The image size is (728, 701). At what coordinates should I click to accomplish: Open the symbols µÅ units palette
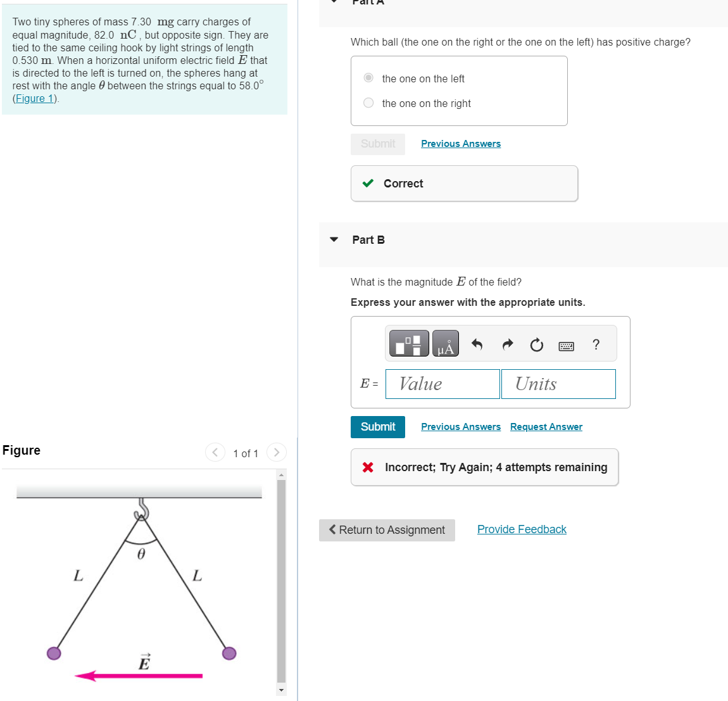(x=445, y=344)
